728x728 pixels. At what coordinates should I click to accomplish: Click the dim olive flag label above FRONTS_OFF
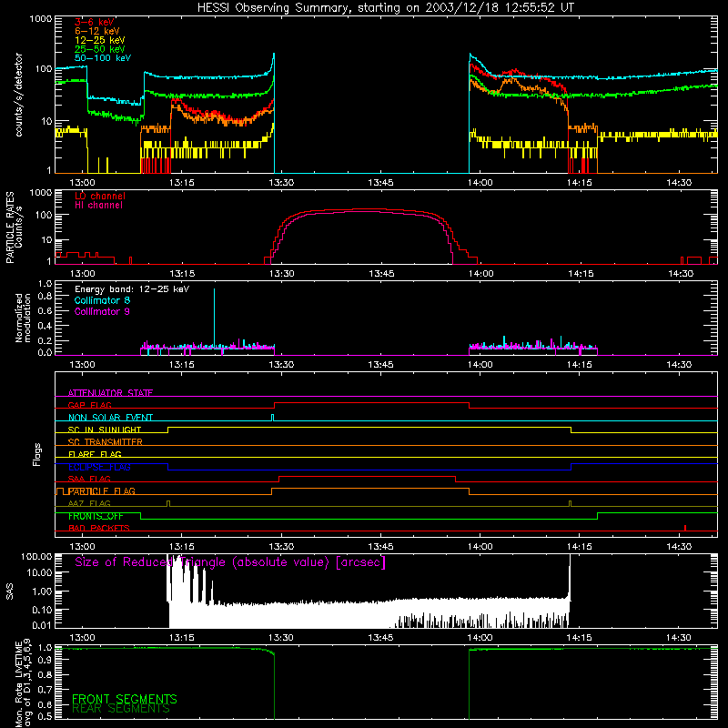click(x=89, y=503)
